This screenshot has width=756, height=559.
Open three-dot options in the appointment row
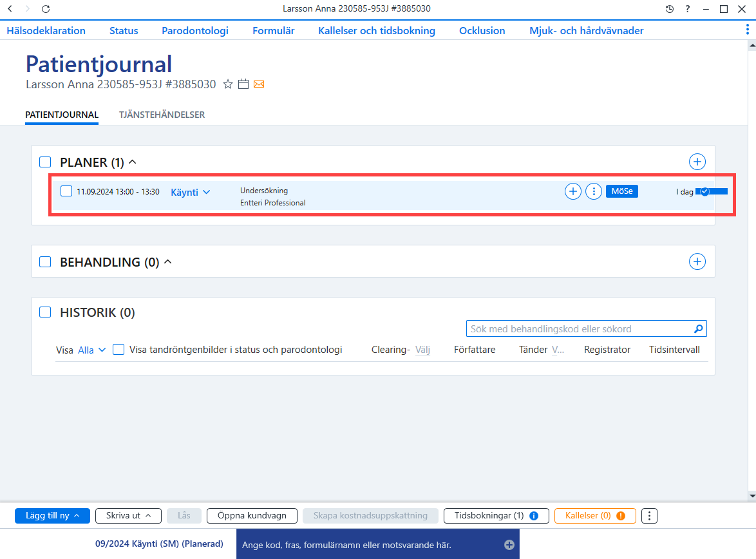point(594,191)
